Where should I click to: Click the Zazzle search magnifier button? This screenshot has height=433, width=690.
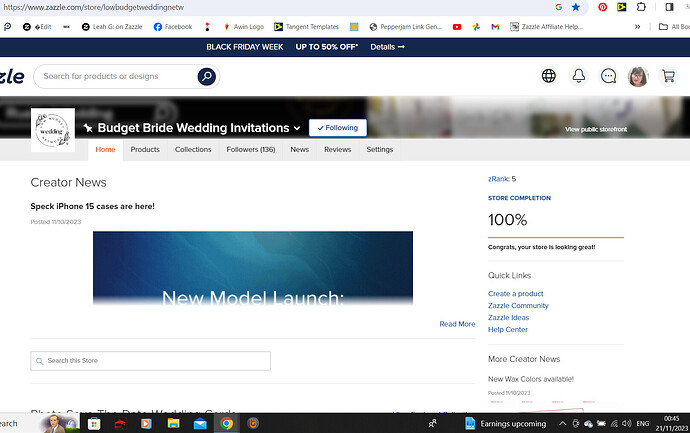206,77
